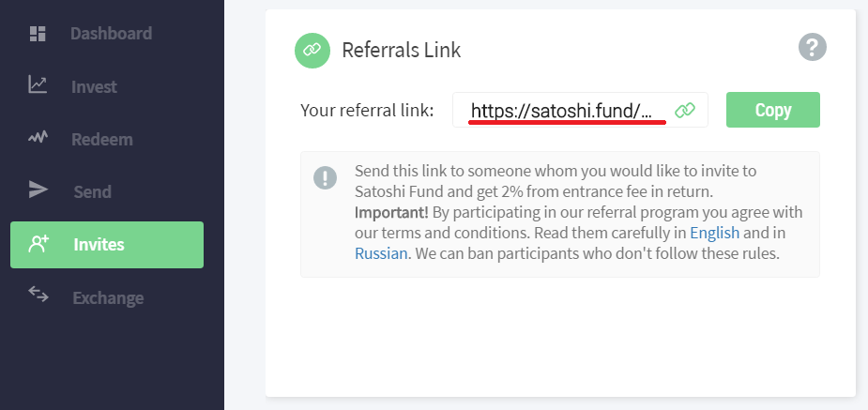Open the Dashboard menu item
Viewport: 868px width, 410px height.
pyautogui.click(x=111, y=34)
